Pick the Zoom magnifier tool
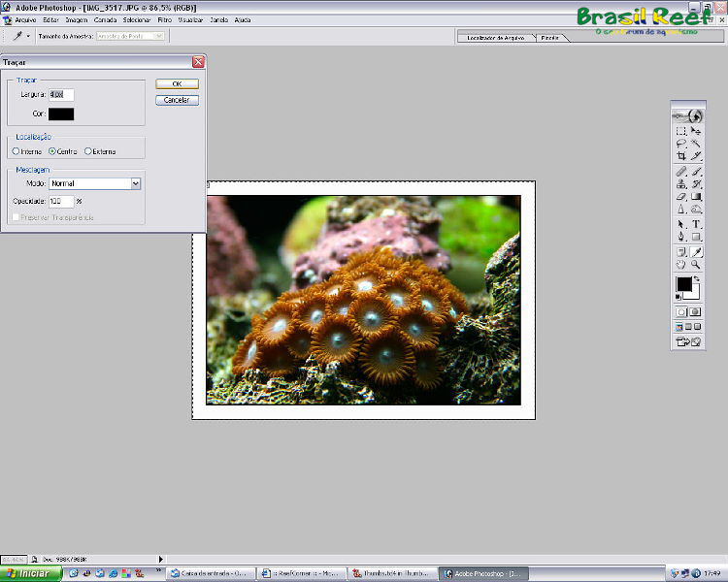Image resolution: width=728 pixels, height=582 pixels. pos(696,264)
